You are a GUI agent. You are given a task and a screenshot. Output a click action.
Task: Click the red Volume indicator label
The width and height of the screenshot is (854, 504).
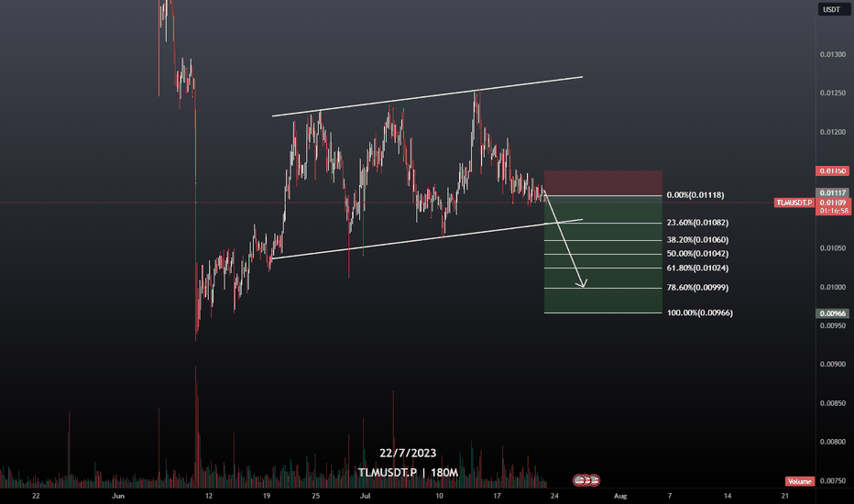800,481
